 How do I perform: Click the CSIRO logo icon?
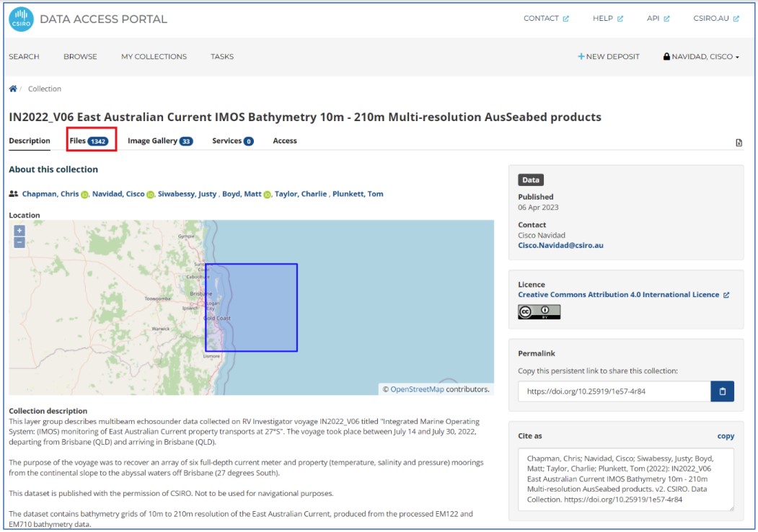(x=22, y=19)
